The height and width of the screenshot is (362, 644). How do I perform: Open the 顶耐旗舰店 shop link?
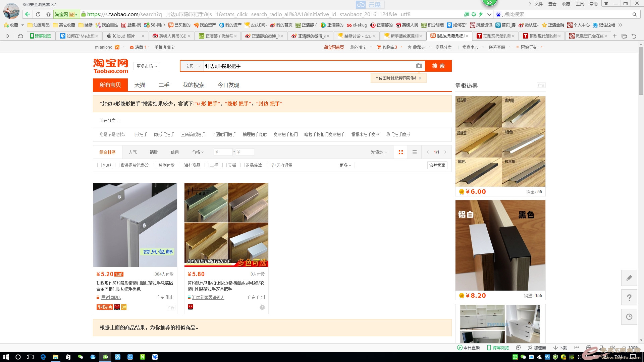coord(111,298)
